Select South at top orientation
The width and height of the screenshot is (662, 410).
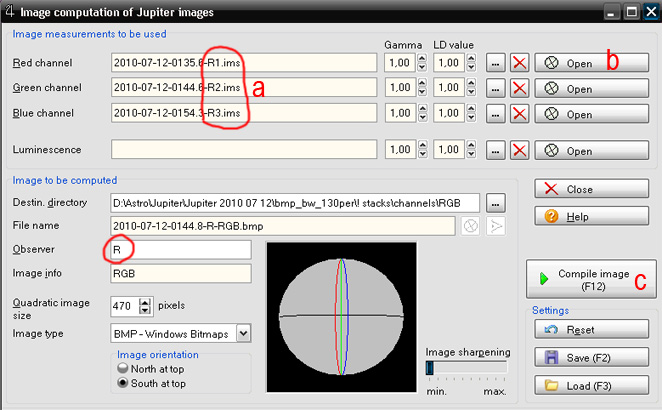point(123,382)
